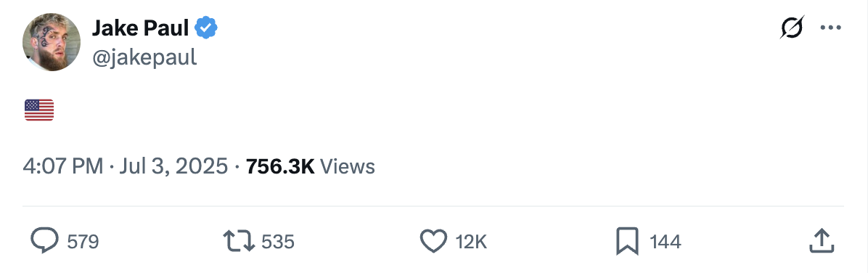Click the American flag emoji in post
Screen dimensions: 868x273
coord(39,110)
